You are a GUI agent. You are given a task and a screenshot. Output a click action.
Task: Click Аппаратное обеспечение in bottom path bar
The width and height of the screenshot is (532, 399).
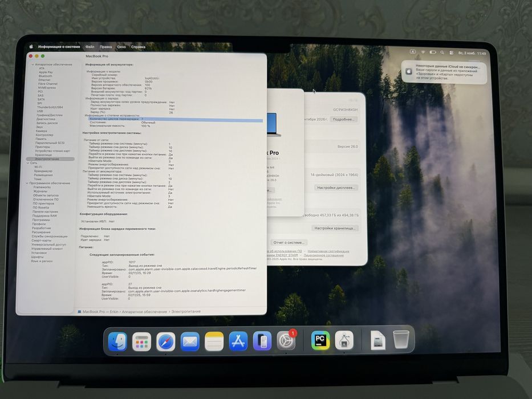pyautogui.click(x=144, y=311)
